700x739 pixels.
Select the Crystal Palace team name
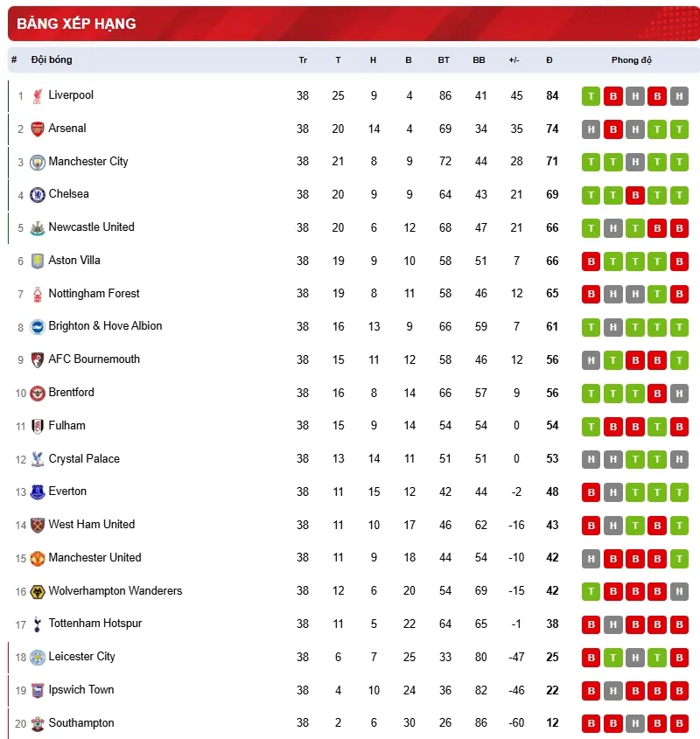84,459
